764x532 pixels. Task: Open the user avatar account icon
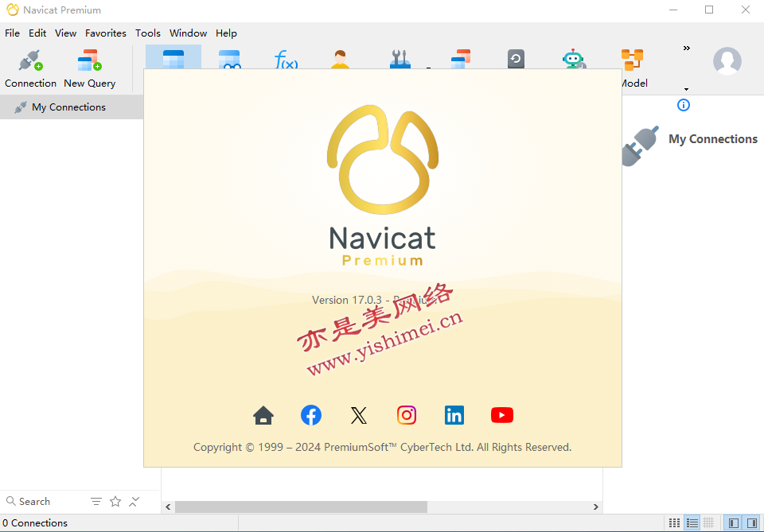727,61
